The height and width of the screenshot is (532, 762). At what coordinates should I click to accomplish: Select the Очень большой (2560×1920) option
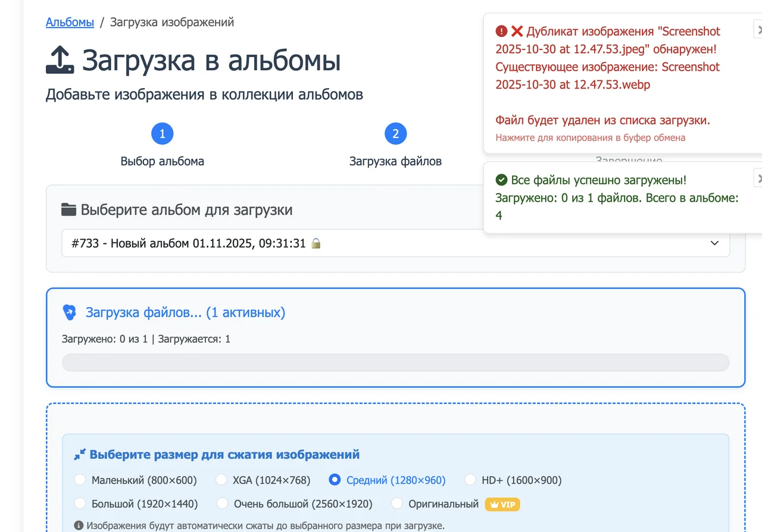(221, 503)
